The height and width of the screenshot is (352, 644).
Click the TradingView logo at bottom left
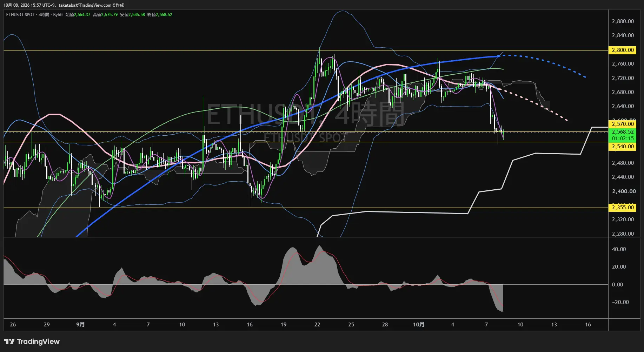[x=32, y=341]
